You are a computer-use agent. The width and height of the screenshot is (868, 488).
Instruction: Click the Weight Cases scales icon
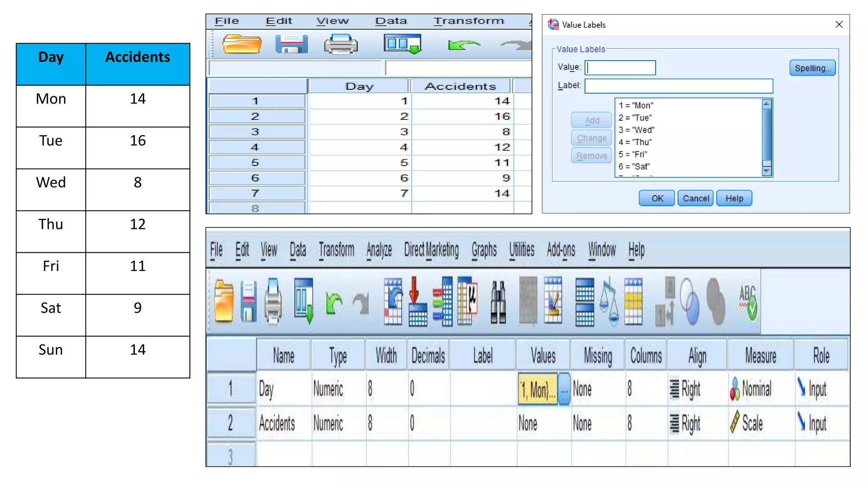609,302
